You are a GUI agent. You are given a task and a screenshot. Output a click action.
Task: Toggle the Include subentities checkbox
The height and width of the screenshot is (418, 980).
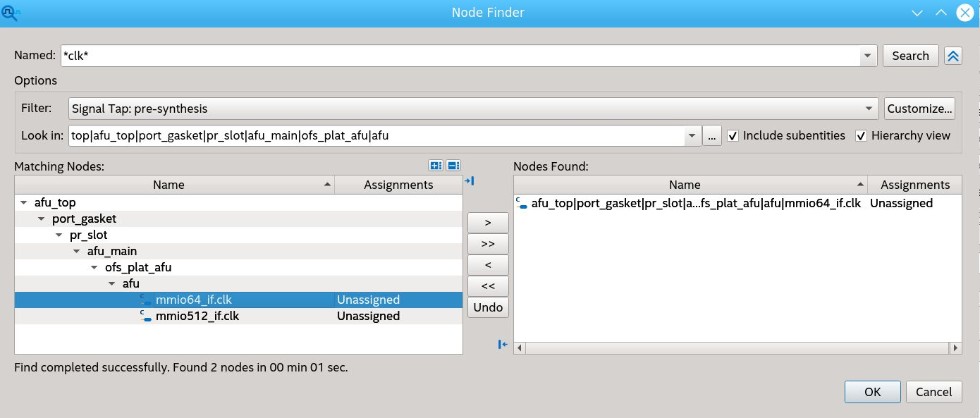point(733,136)
